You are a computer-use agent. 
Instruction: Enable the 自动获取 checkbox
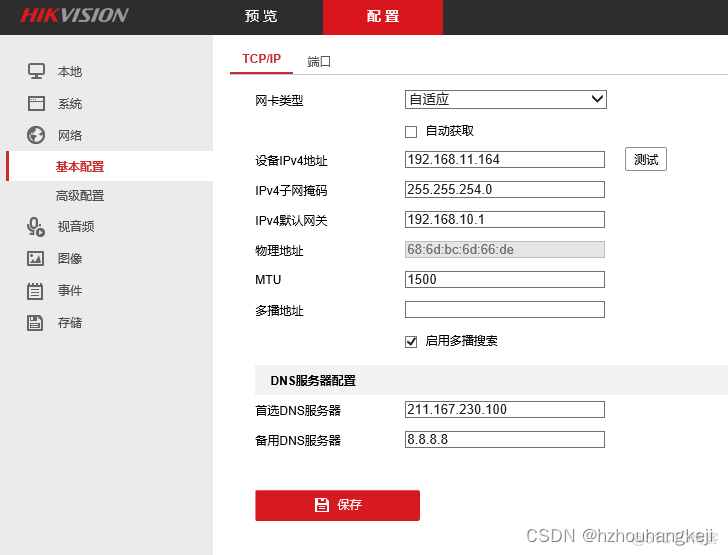coord(411,132)
